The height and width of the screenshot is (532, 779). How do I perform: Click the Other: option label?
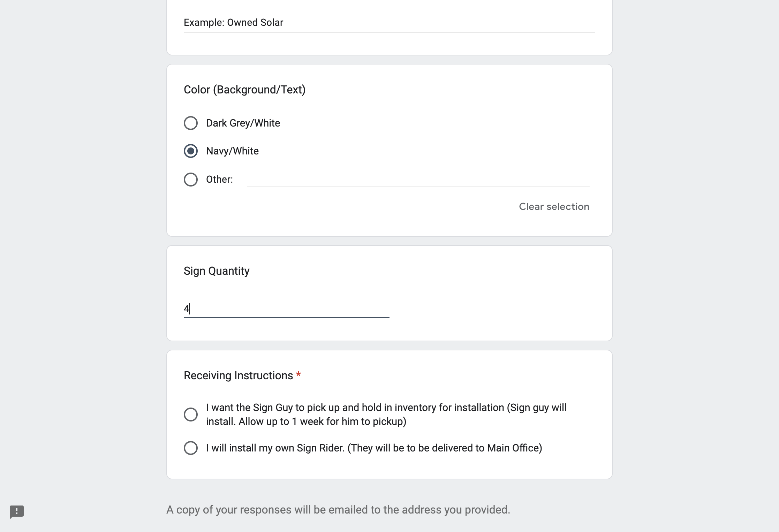tap(219, 180)
